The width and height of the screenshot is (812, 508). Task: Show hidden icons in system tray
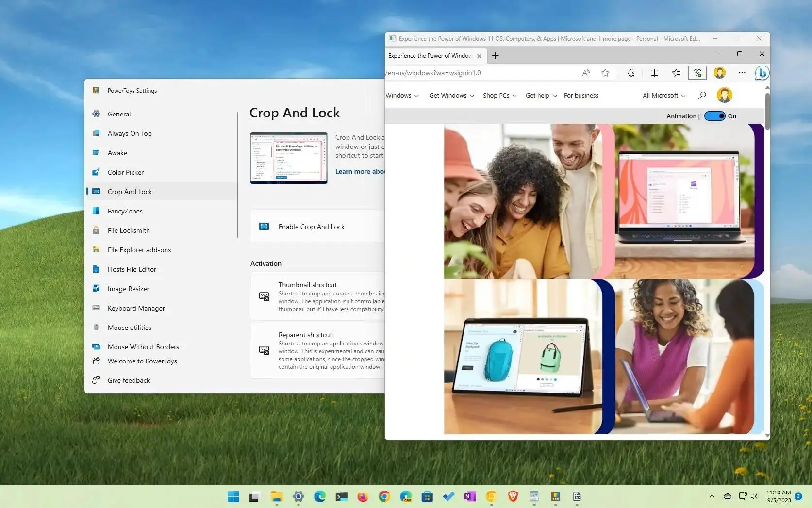(712, 496)
